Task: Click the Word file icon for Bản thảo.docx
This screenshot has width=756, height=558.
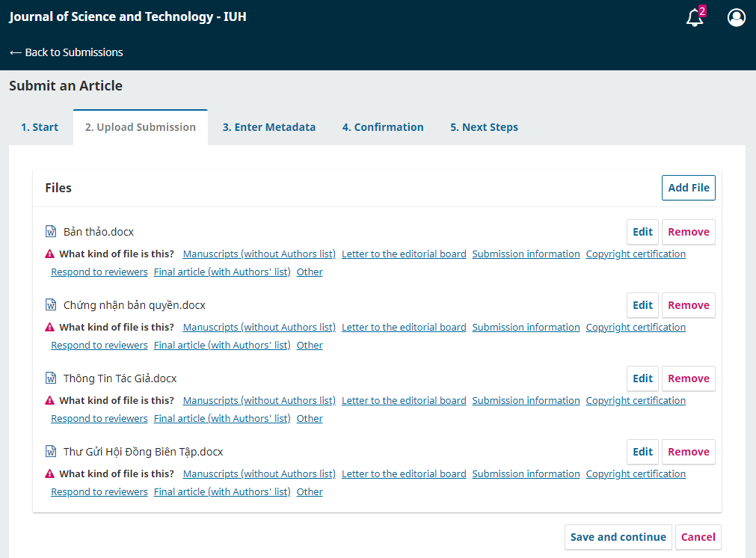Action: click(x=51, y=231)
